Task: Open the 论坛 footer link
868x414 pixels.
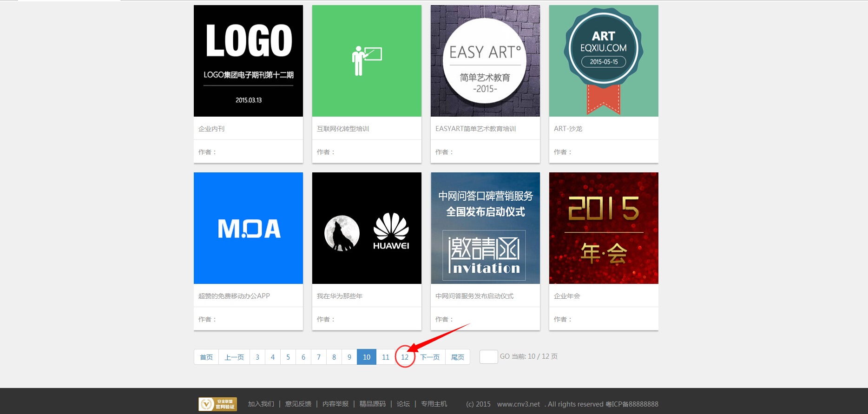Action: tap(403, 404)
